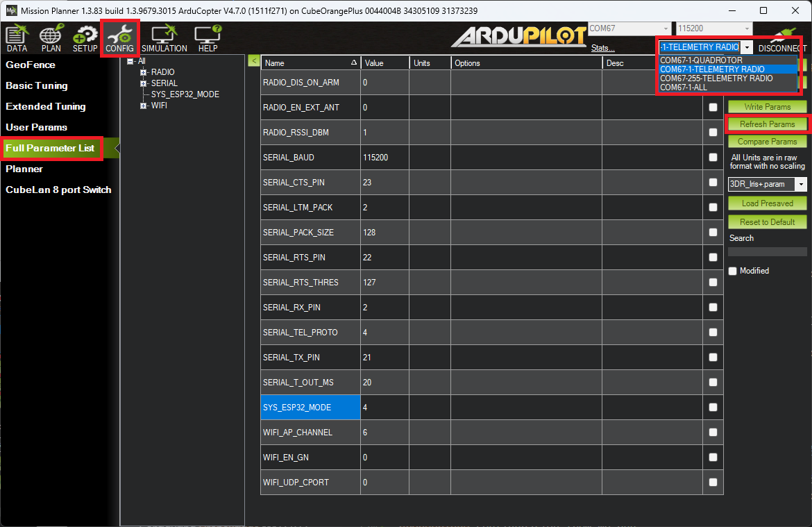The height and width of the screenshot is (527, 812).
Task: Open the CONFIG tuning screen
Action: (x=119, y=38)
